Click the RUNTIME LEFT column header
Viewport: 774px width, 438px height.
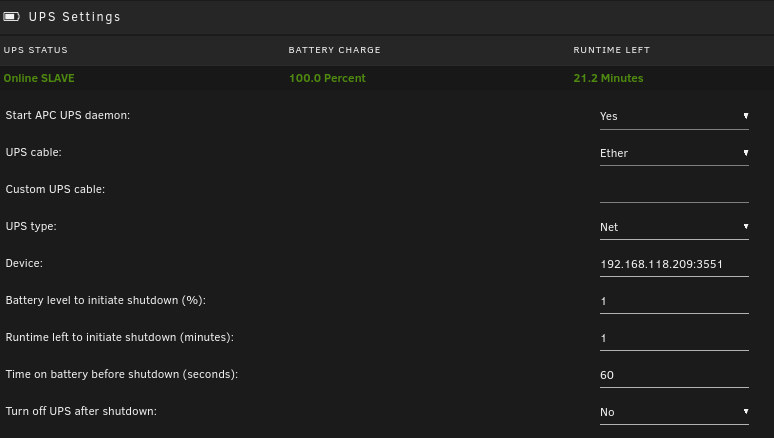pos(612,50)
